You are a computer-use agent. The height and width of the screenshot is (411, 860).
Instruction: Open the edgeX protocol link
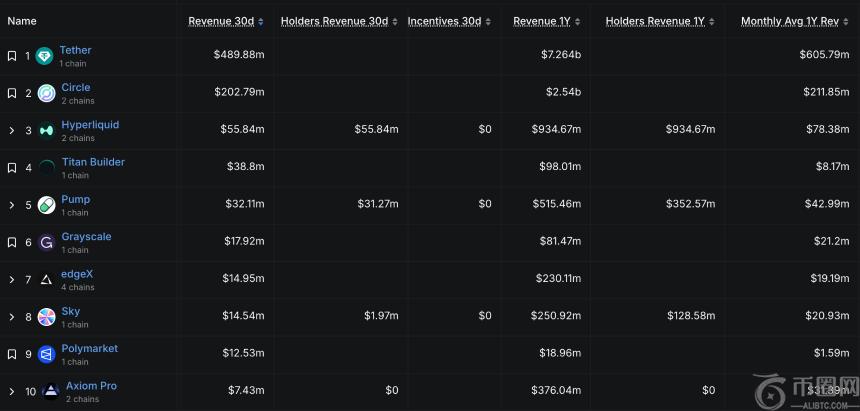(x=77, y=274)
